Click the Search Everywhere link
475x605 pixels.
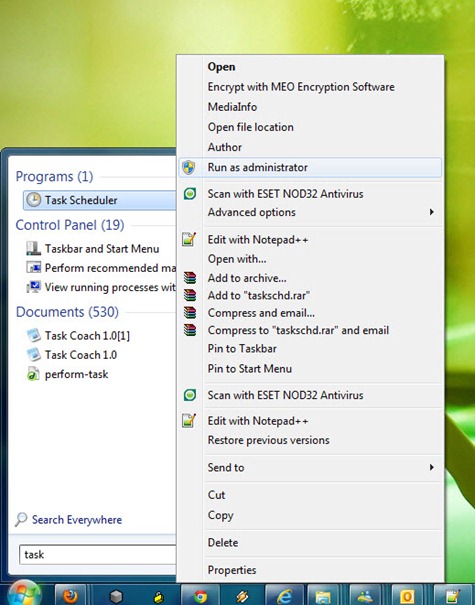click(77, 520)
